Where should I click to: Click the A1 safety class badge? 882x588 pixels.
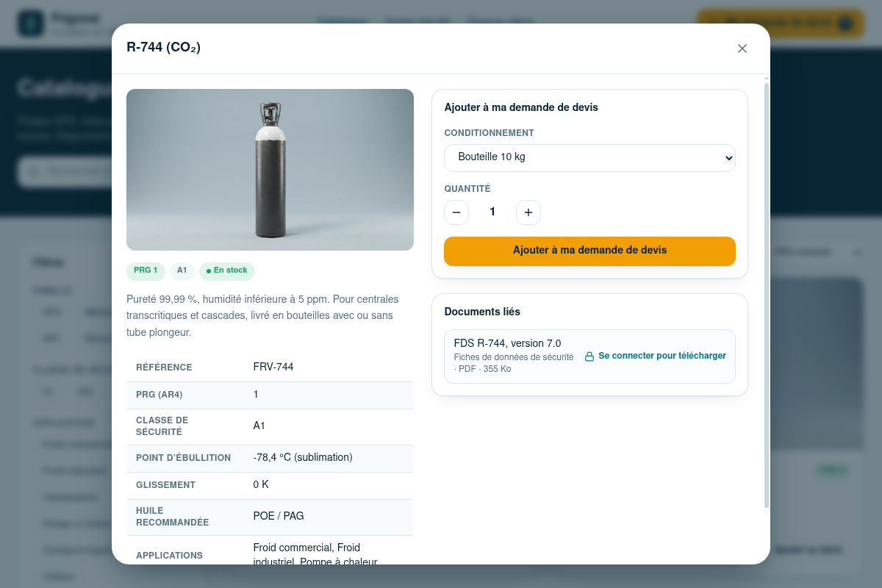coord(182,271)
